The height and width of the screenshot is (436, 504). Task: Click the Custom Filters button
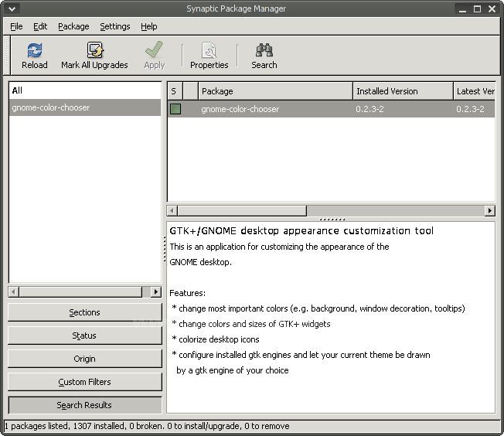click(x=85, y=382)
